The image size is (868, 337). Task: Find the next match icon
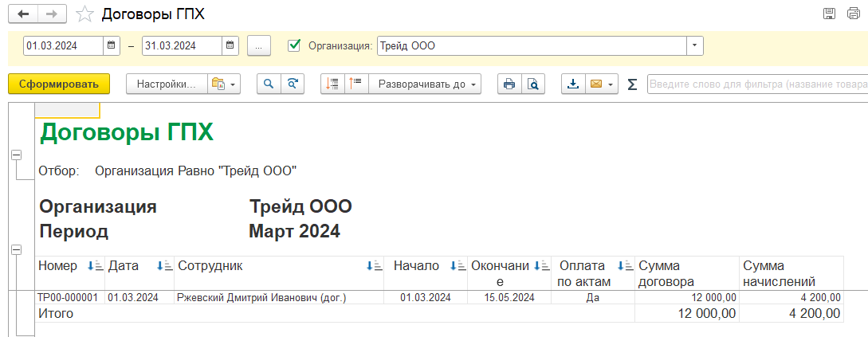click(x=293, y=84)
